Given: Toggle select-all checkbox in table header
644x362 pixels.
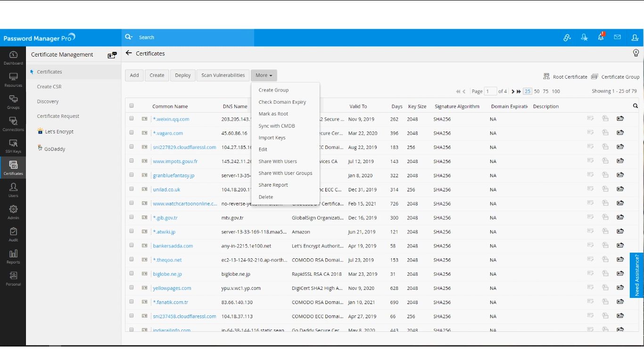Looking at the screenshot, I should tap(132, 106).
